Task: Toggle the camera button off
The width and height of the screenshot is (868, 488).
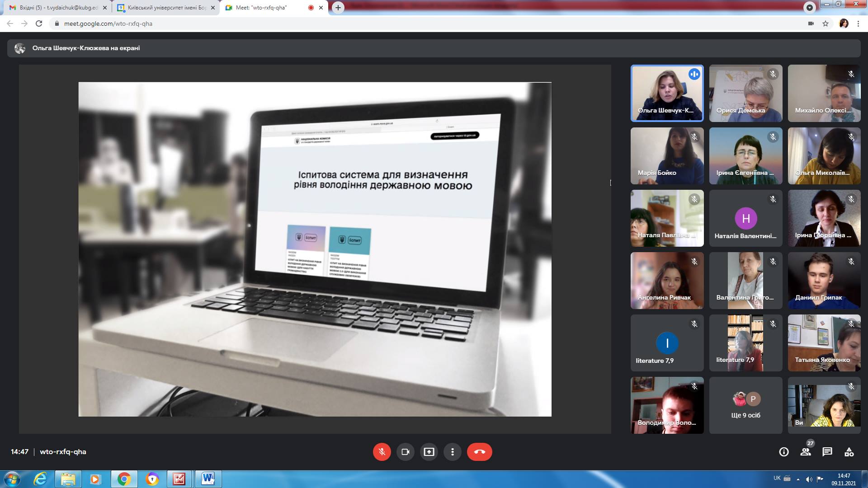Action: coord(405,452)
